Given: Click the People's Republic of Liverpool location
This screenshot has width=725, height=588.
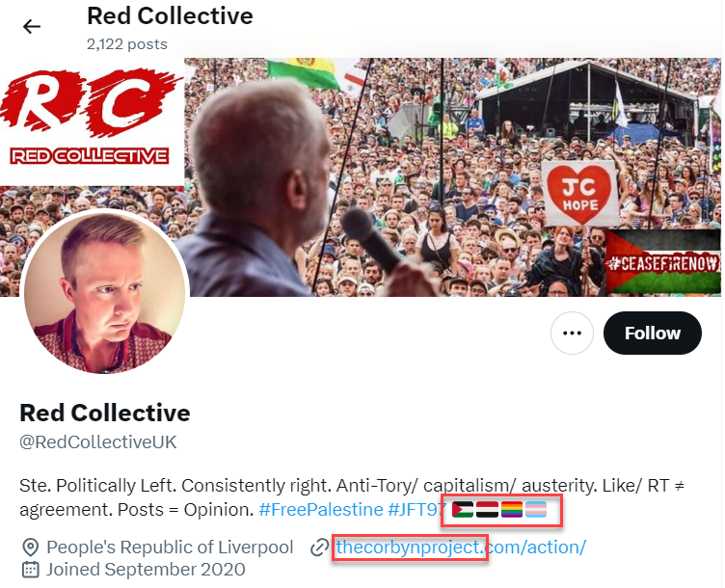Looking at the screenshot, I should tap(170, 548).
